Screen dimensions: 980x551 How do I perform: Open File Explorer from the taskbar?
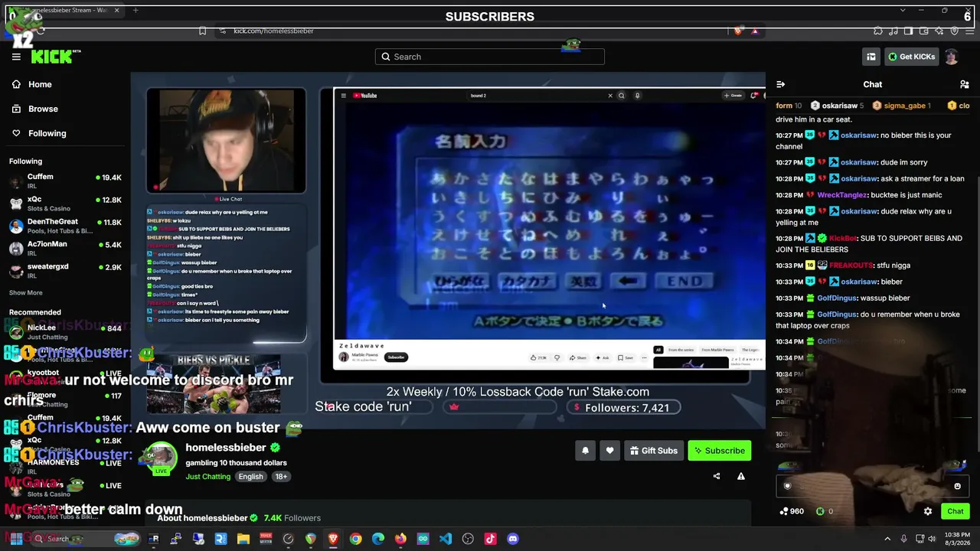[x=243, y=539]
